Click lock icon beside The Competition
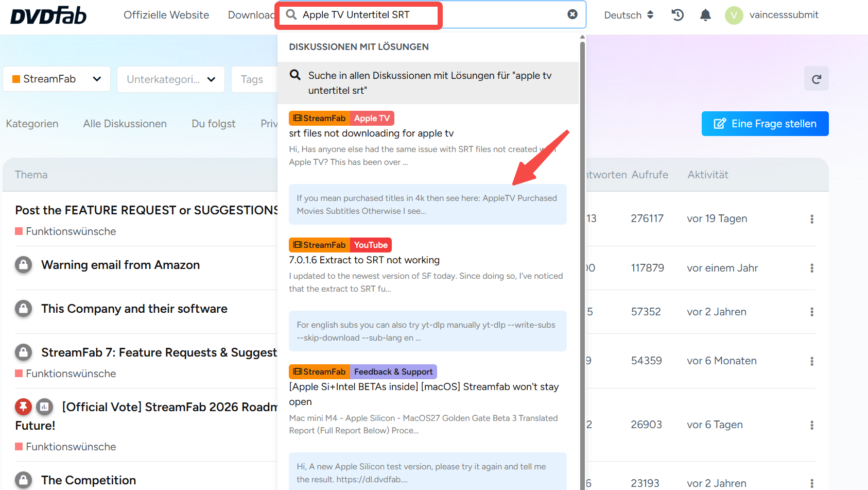 click(23, 480)
